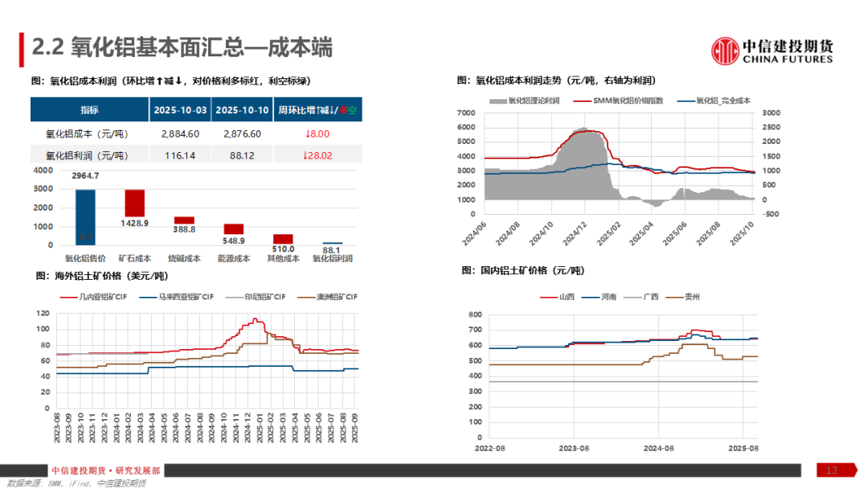Viewport: 868px width, 489px height.
Task: Click the data label 1428.9
Action: [x=134, y=223]
